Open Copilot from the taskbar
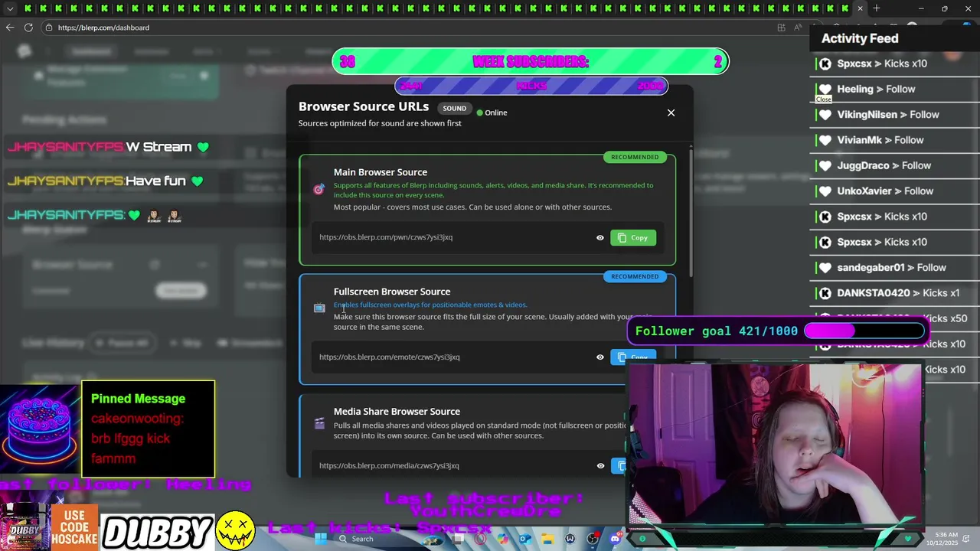980x551 pixels. [x=502, y=539]
